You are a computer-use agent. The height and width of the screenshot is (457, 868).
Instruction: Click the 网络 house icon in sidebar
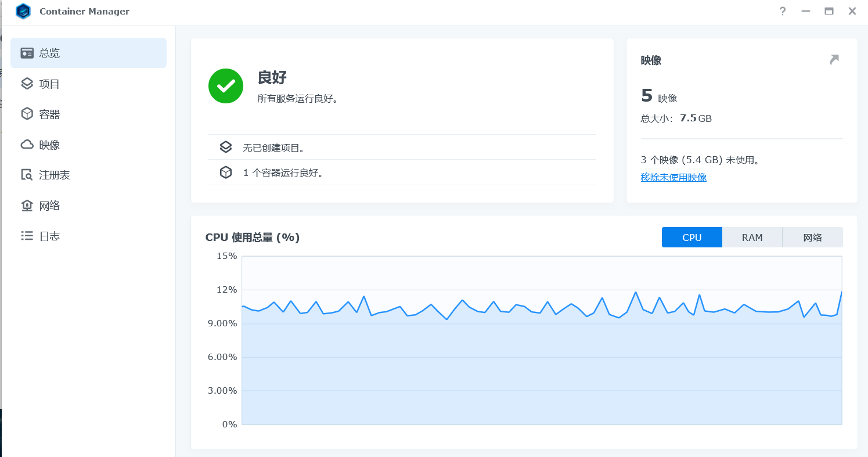click(x=27, y=206)
